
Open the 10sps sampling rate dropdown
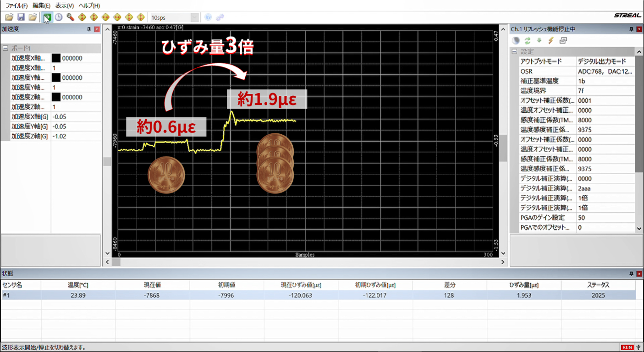point(194,17)
